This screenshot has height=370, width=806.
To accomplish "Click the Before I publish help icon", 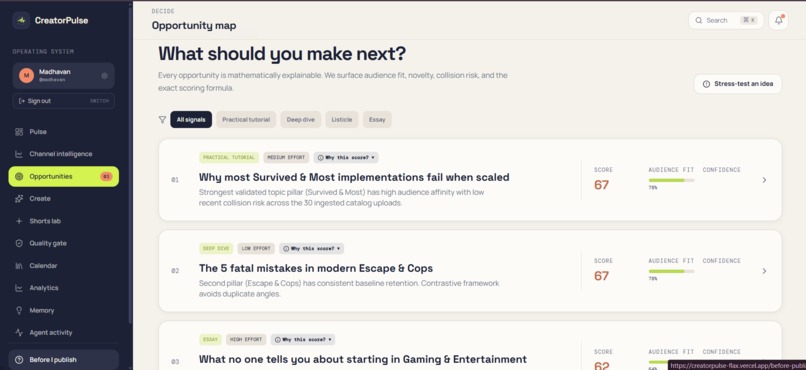I will (19, 360).
